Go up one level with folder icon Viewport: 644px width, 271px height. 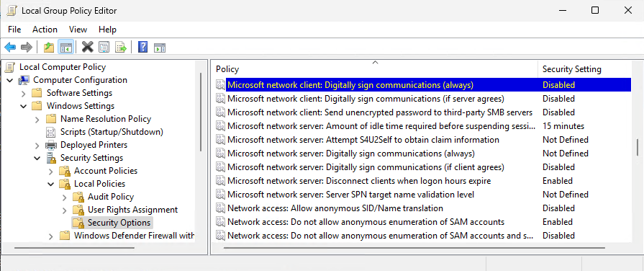[49, 48]
